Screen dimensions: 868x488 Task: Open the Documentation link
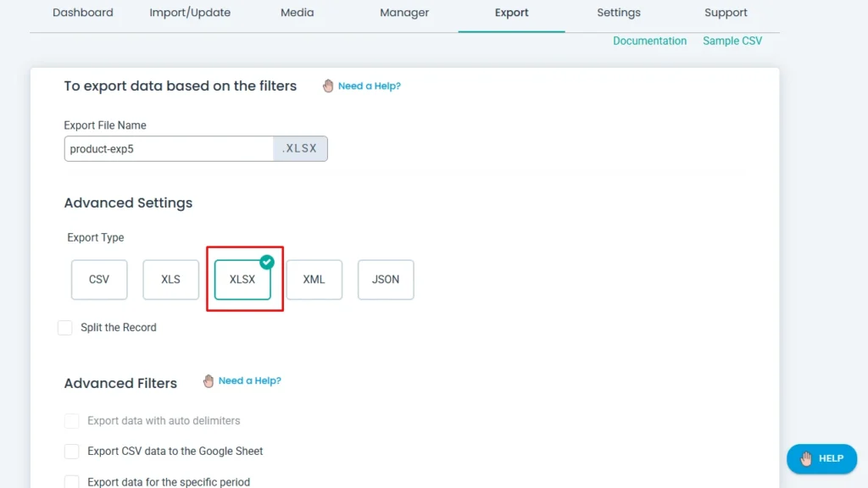coord(649,41)
